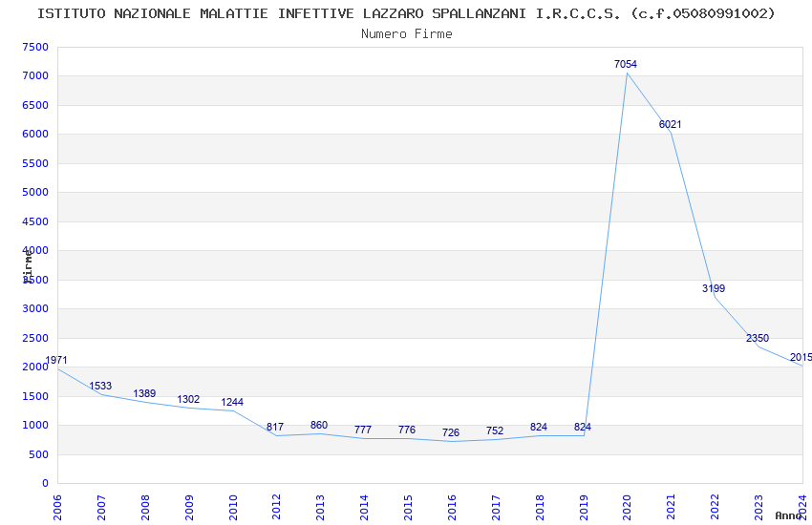Click y-axis tick label 7000
This screenshot has width=812, height=525.
[35, 76]
